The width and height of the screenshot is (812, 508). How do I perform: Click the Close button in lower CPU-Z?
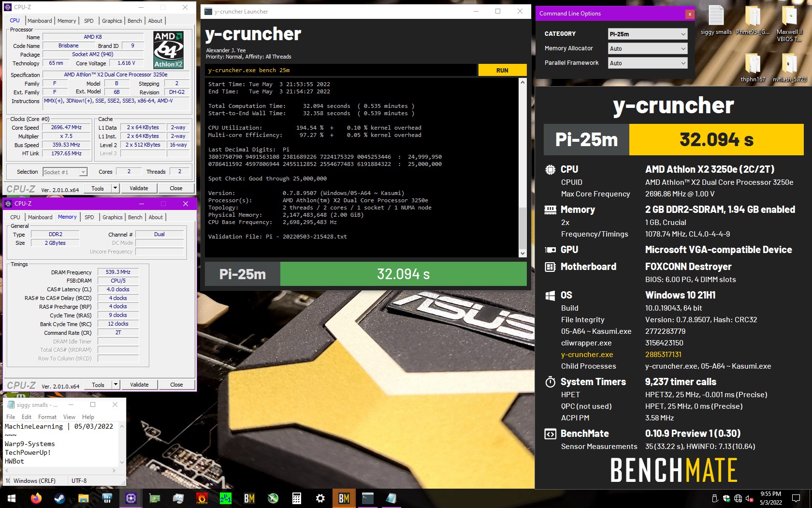pos(176,385)
